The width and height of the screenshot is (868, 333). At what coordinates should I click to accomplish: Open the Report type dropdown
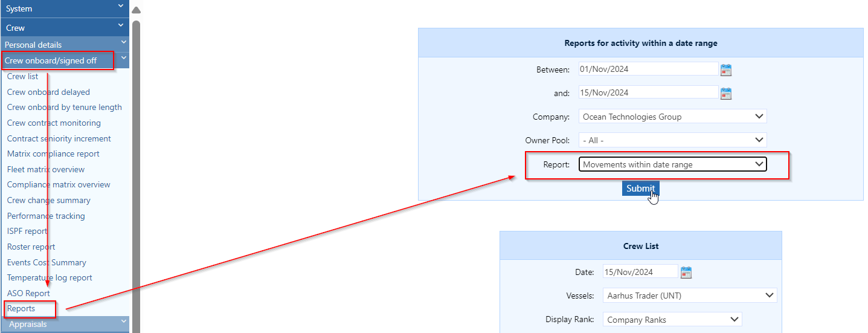coord(672,164)
